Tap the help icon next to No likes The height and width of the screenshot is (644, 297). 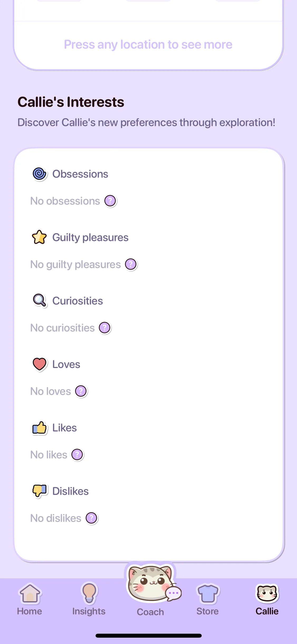(x=77, y=455)
